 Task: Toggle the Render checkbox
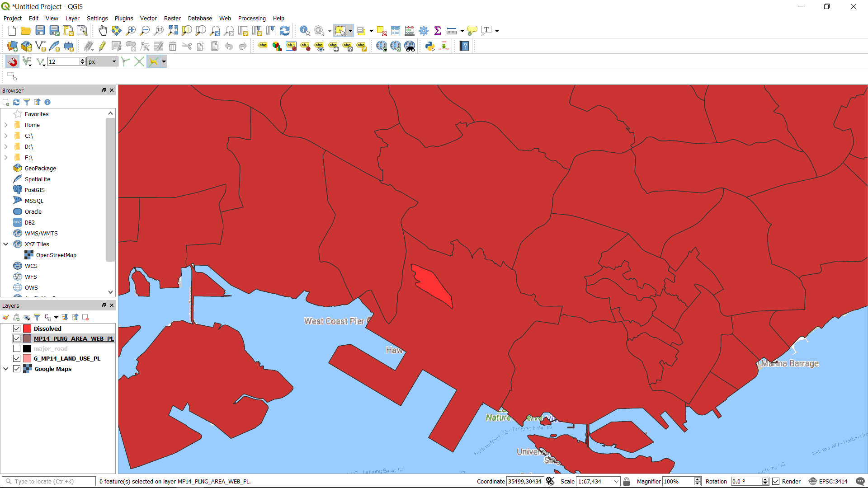tap(776, 481)
